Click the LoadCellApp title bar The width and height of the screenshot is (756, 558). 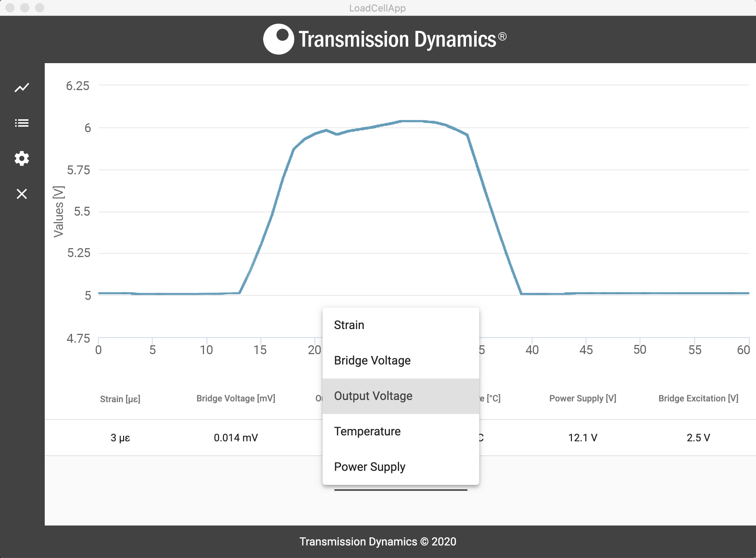click(x=378, y=8)
